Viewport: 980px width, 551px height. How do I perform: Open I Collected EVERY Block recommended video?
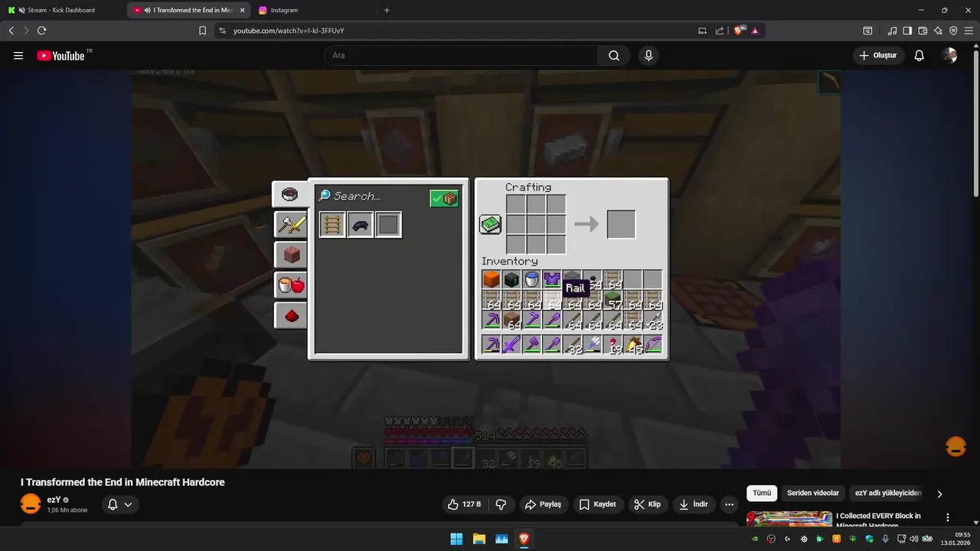point(878,520)
